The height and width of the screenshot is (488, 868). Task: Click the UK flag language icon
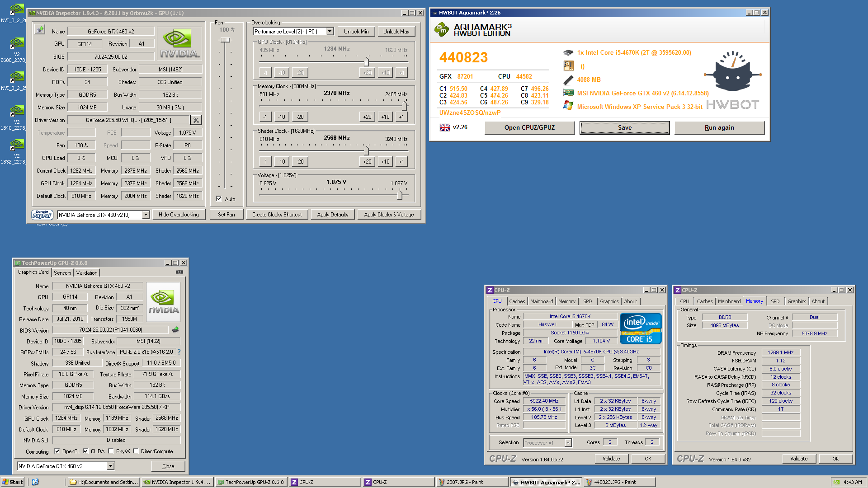coord(445,127)
